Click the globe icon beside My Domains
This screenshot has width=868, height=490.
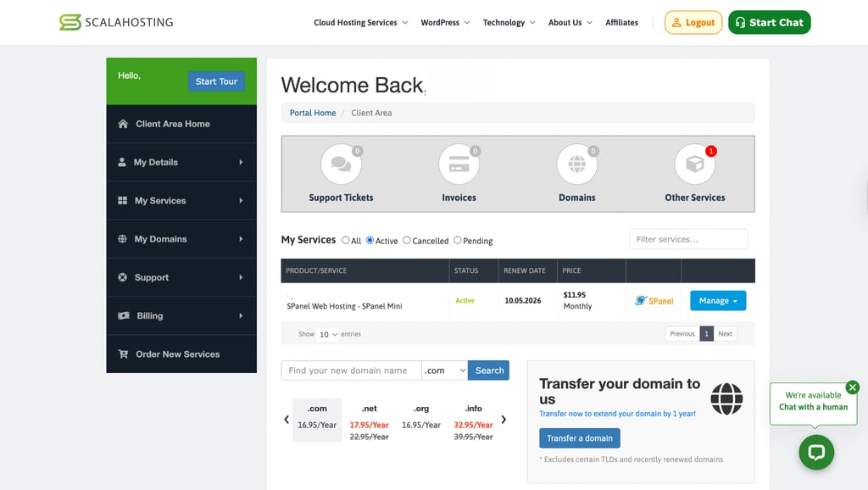point(122,238)
